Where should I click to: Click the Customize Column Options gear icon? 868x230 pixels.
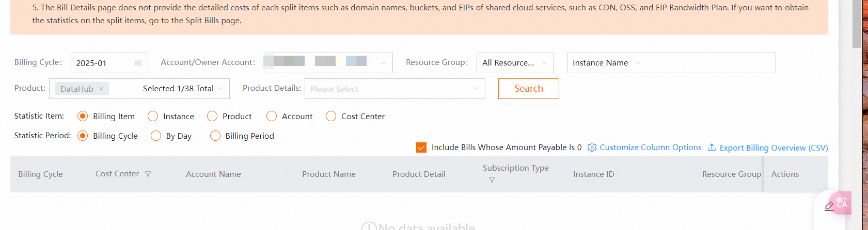592,147
